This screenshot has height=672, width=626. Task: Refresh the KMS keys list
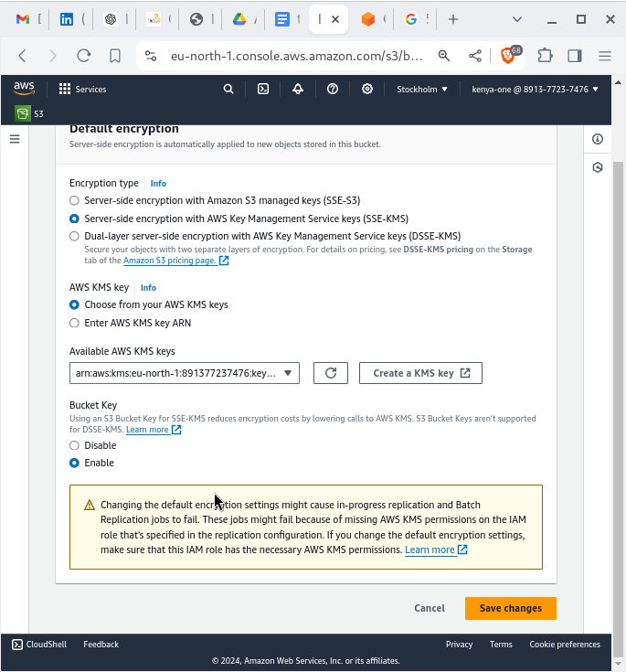pyautogui.click(x=330, y=373)
